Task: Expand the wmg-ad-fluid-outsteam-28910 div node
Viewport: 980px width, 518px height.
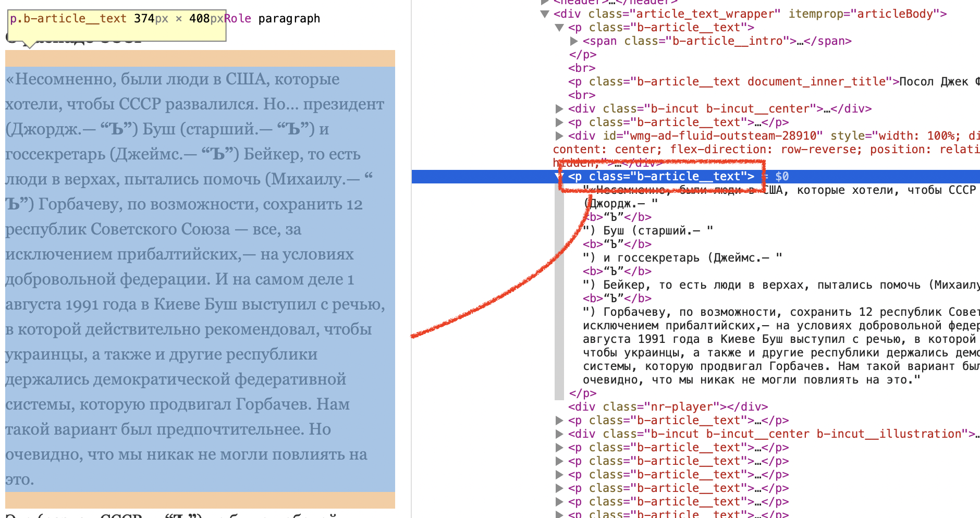Action: [559, 135]
